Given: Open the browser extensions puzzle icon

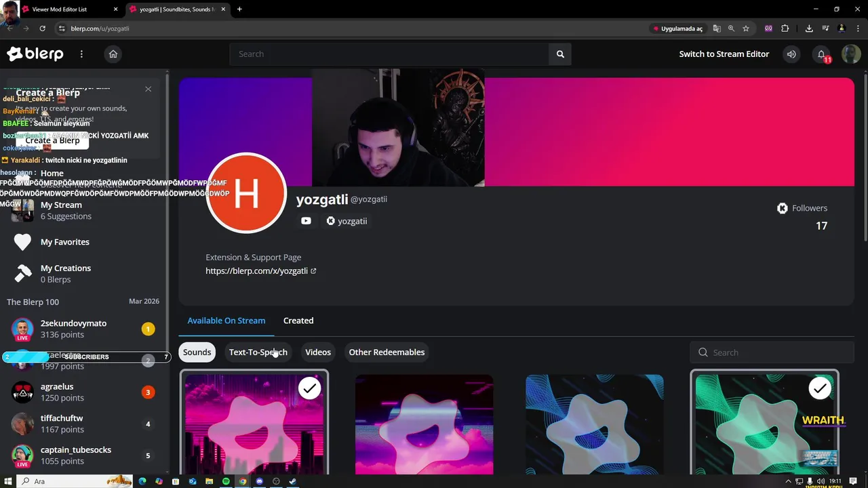Looking at the screenshot, I should 785,28.
